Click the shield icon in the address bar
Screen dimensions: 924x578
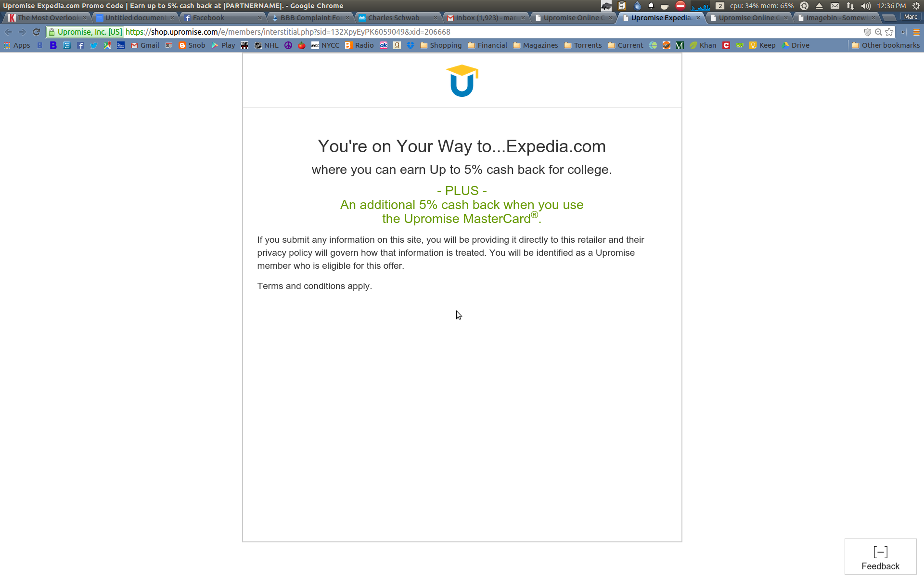868,32
